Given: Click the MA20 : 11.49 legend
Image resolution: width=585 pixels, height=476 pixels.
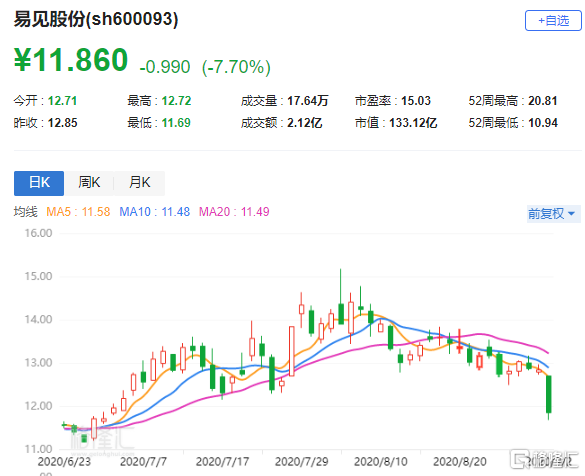Looking at the screenshot, I should coord(234,212).
